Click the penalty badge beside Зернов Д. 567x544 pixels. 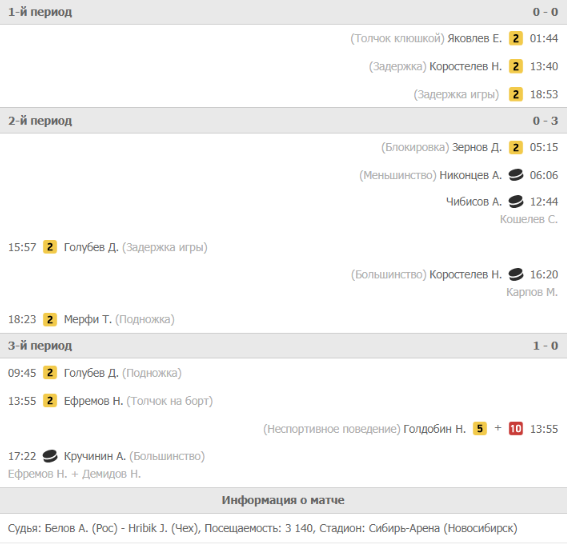click(516, 147)
